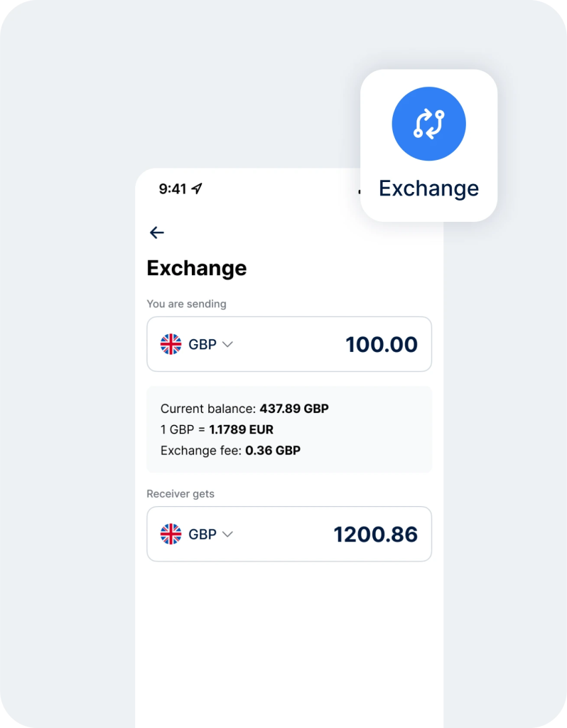Screen dimensions: 567x728
Task: Tap the 9:41 clock in status bar
Action: point(172,188)
